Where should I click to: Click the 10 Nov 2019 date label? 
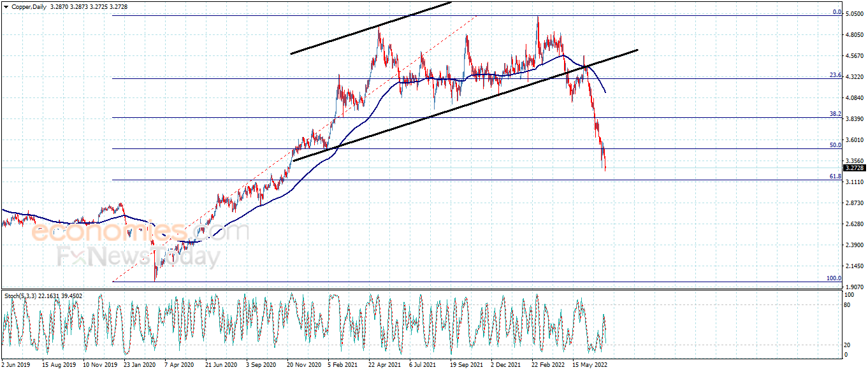[x=99, y=366]
